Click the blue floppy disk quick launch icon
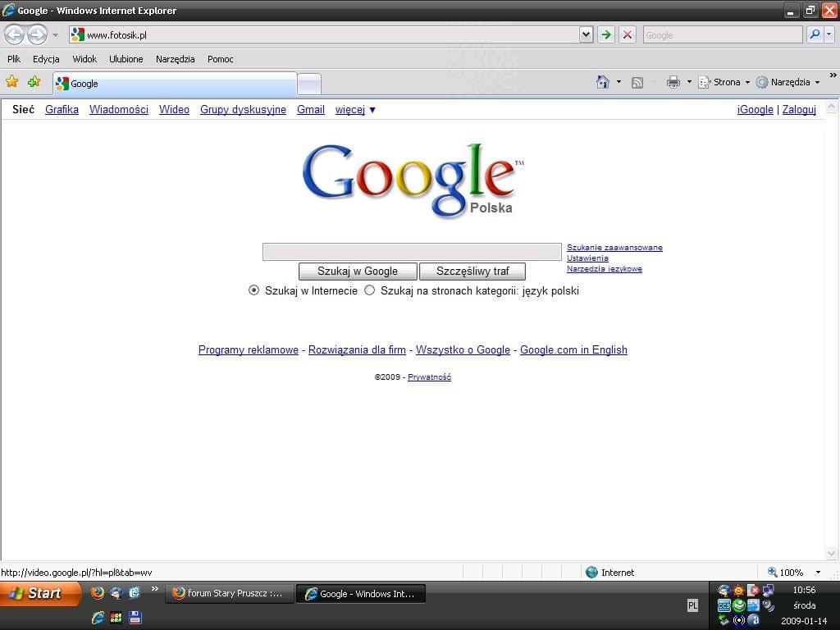 [x=135, y=617]
